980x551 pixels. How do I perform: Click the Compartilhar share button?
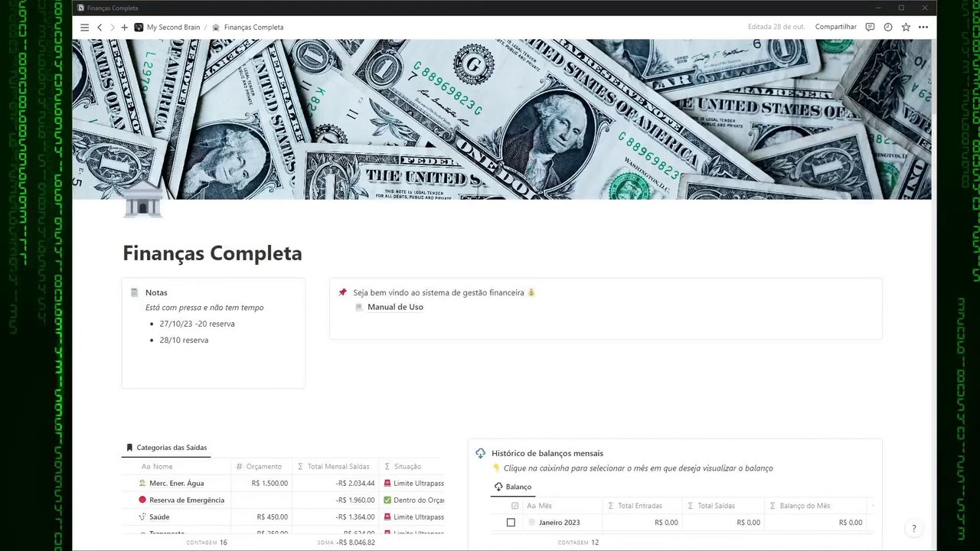(835, 27)
